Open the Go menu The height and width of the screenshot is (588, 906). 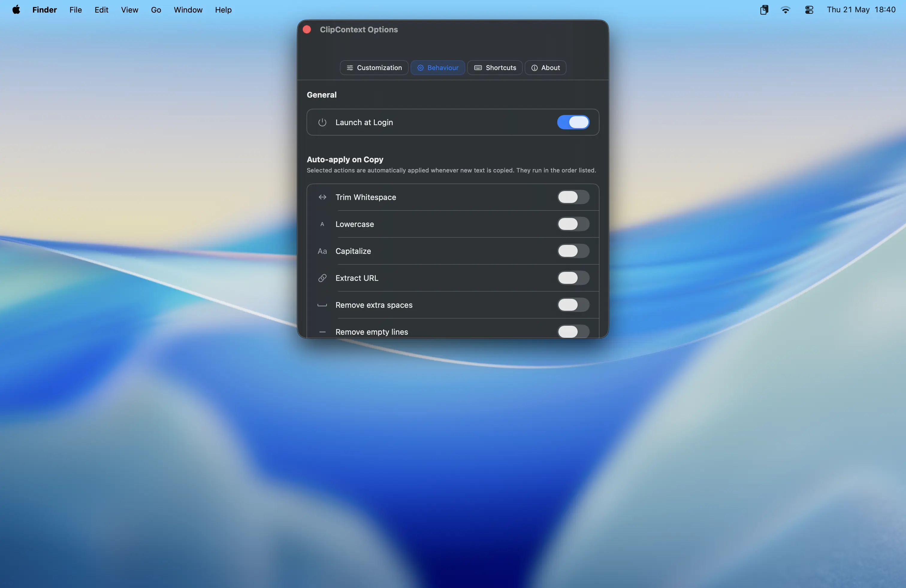point(156,10)
